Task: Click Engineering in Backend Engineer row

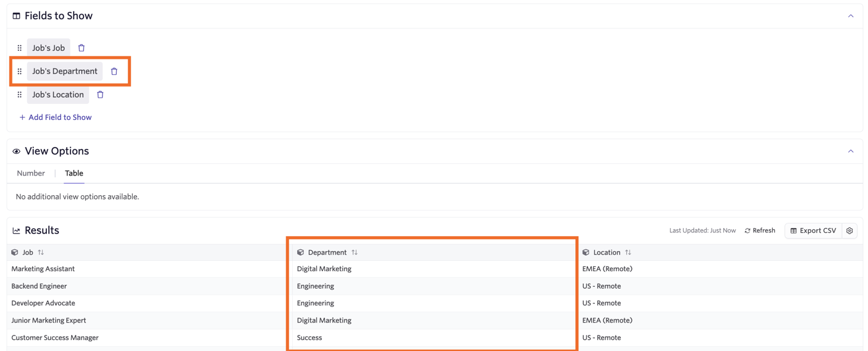Action: coord(316,286)
